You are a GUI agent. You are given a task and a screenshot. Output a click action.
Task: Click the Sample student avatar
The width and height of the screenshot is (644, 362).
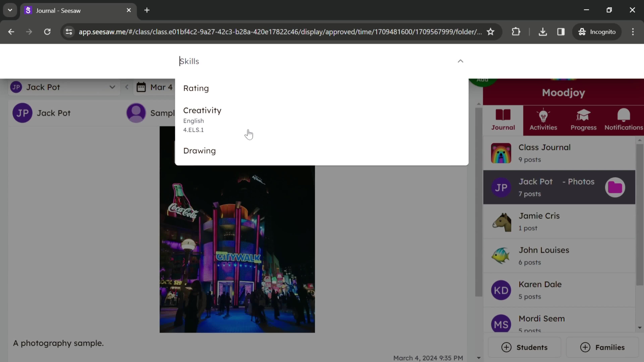click(136, 113)
